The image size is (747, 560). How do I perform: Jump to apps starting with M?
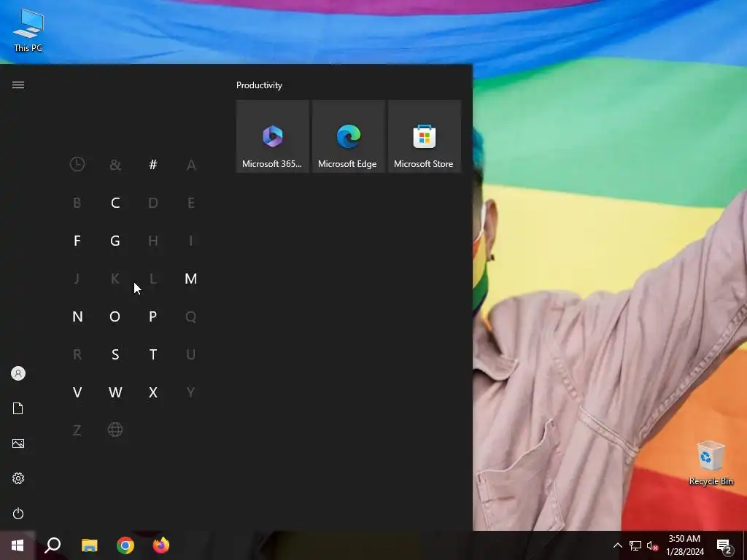pos(190,279)
